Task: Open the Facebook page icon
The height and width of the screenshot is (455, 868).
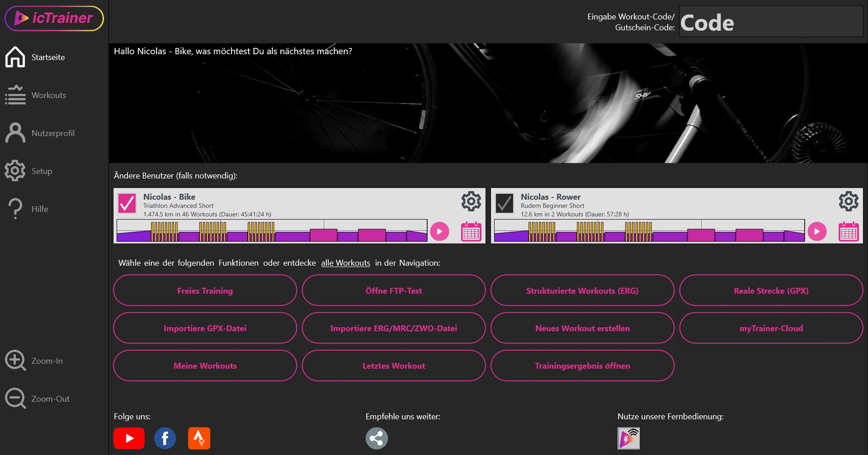Action: click(x=165, y=438)
